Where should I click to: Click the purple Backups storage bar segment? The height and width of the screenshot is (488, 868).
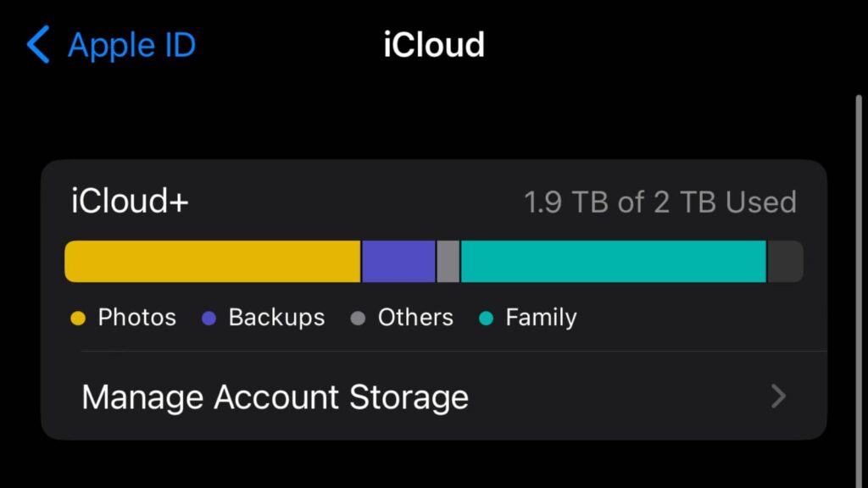398,261
